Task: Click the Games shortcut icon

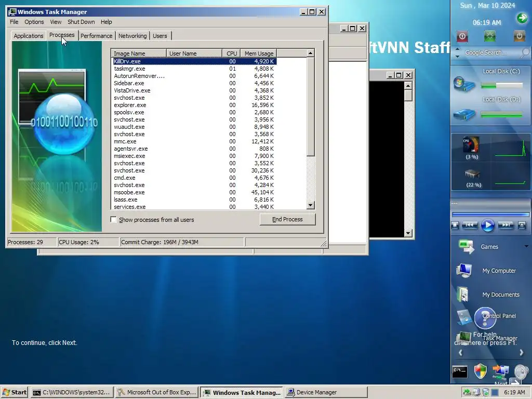Action: pyautogui.click(x=467, y=247)
